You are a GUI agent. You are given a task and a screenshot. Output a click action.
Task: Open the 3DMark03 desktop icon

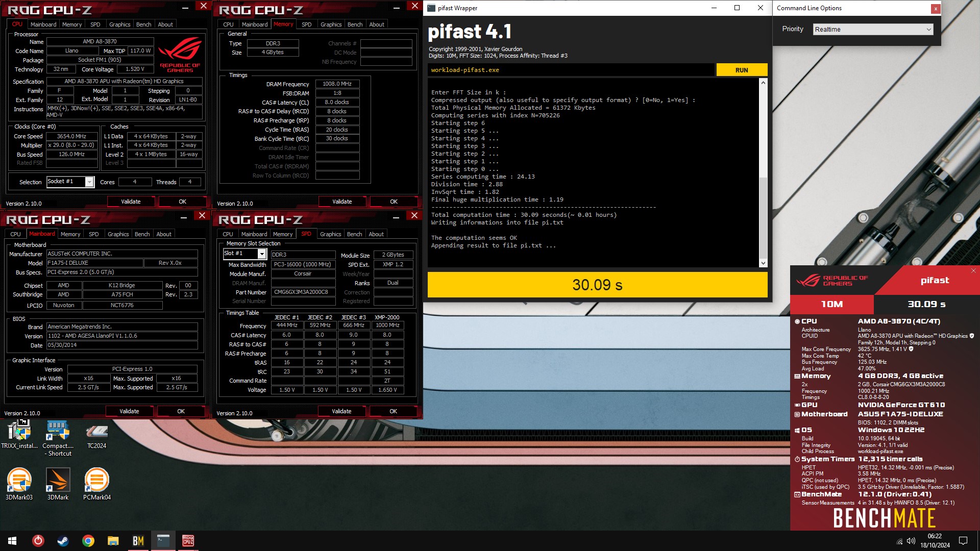[x=19, y=484]
